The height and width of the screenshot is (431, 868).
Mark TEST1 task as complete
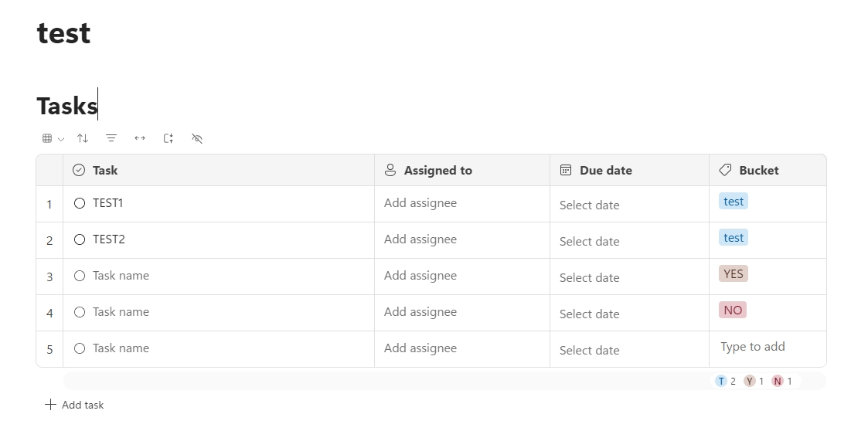(80, 203)
